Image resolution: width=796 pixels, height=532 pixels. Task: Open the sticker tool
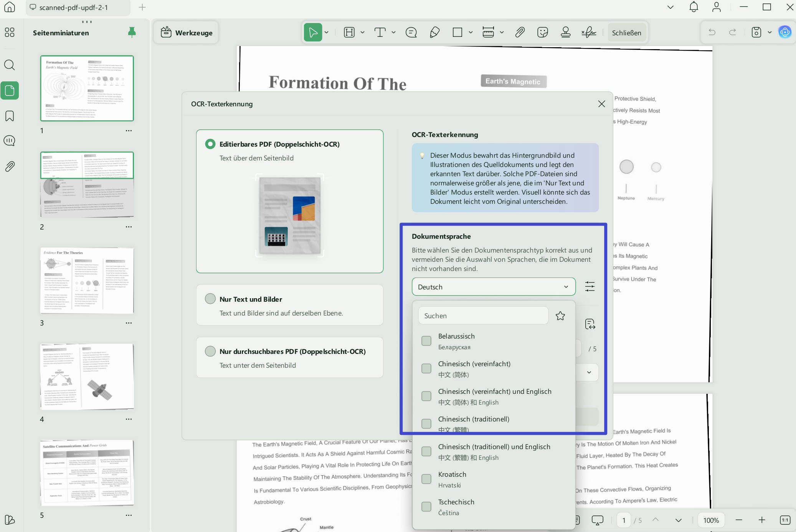coord(543,33)
